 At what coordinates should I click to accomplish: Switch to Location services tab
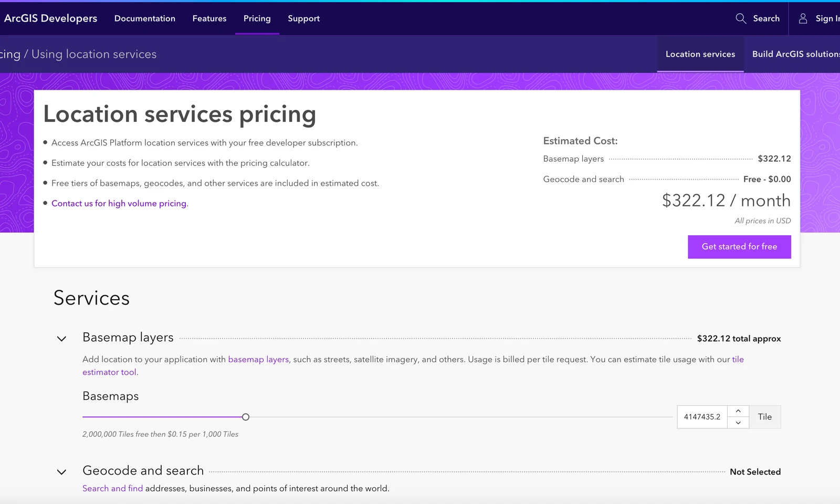click(x=700, y=54)
